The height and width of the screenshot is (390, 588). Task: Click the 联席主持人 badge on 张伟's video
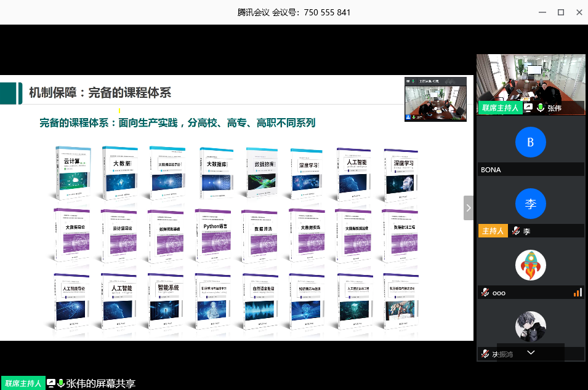click(499, 108)
